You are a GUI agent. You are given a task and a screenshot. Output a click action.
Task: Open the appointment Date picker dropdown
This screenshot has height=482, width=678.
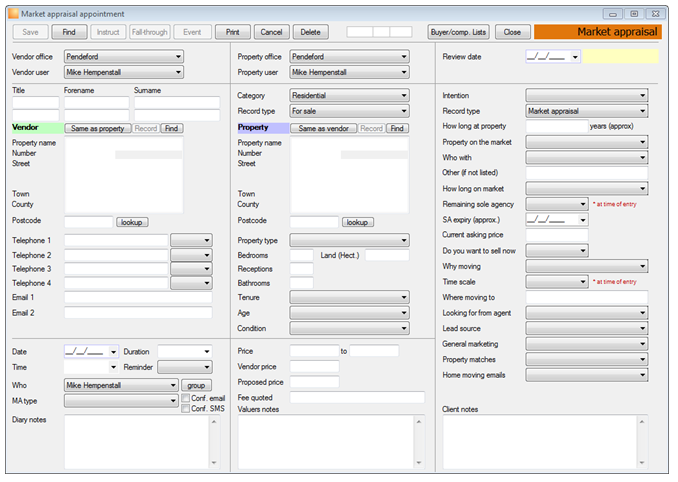tap(113, 352)
